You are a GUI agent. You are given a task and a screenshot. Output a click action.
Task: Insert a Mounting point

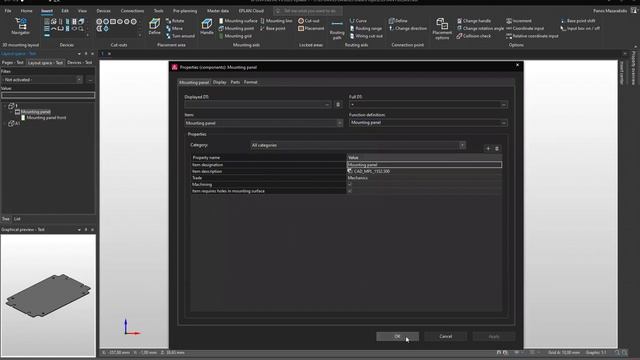(x=236, y=28)
